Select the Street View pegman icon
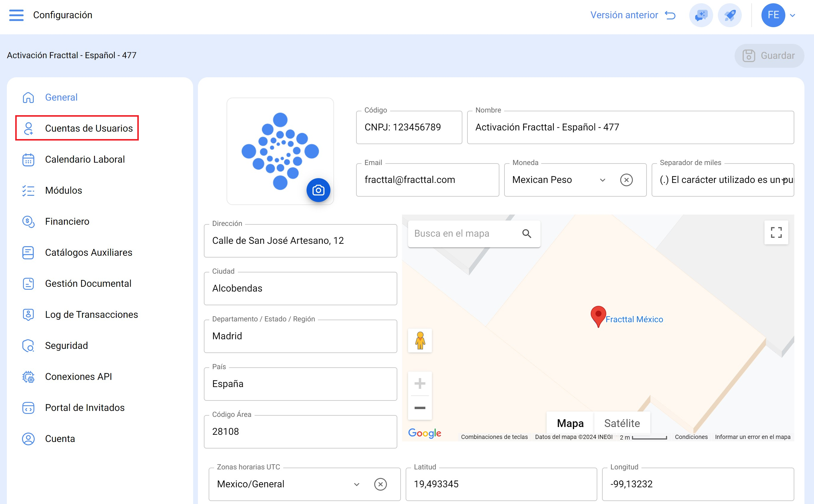 420,340
